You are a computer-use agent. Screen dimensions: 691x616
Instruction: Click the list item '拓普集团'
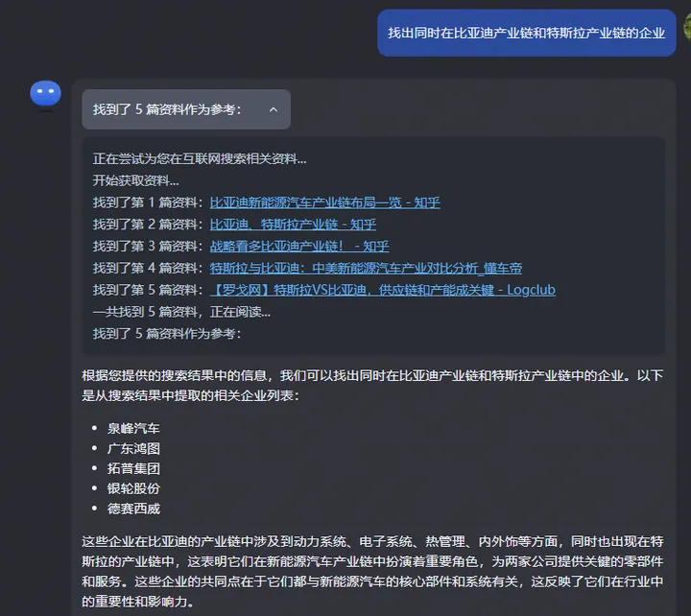133,468
